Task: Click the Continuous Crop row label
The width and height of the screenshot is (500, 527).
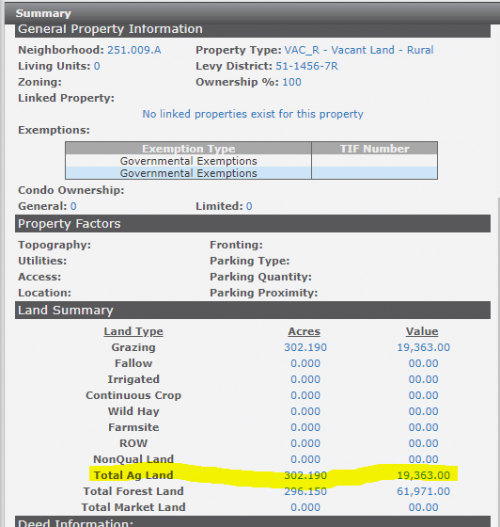Action: (133, 396)
